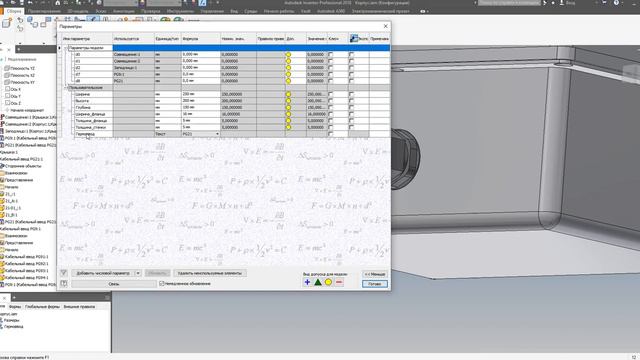
Task: Click yellow tolerance circle in the Высота row
Action: (288, 101)
